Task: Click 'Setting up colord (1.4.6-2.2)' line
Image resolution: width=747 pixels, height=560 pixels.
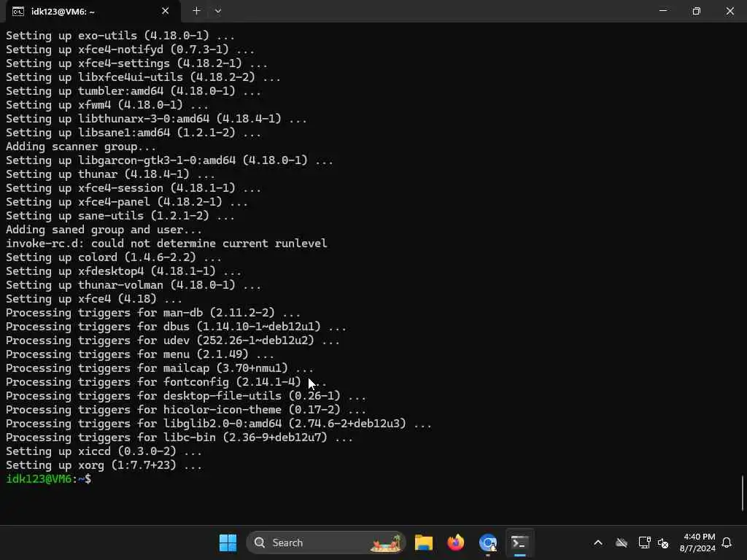Action: 114,257
